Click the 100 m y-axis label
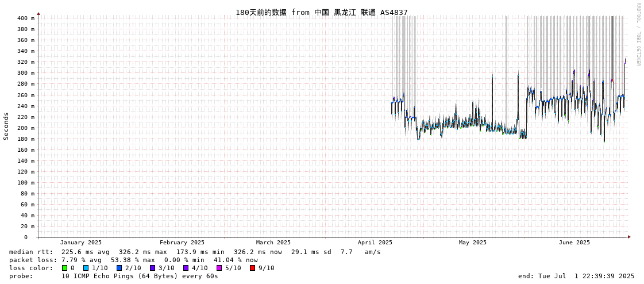This screenshot has height=284, width=644. click(x=26, y=182)
